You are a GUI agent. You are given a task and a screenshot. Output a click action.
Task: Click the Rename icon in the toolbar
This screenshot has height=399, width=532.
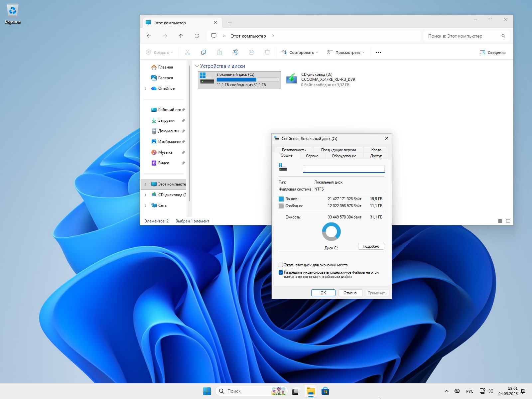point(235,52)
